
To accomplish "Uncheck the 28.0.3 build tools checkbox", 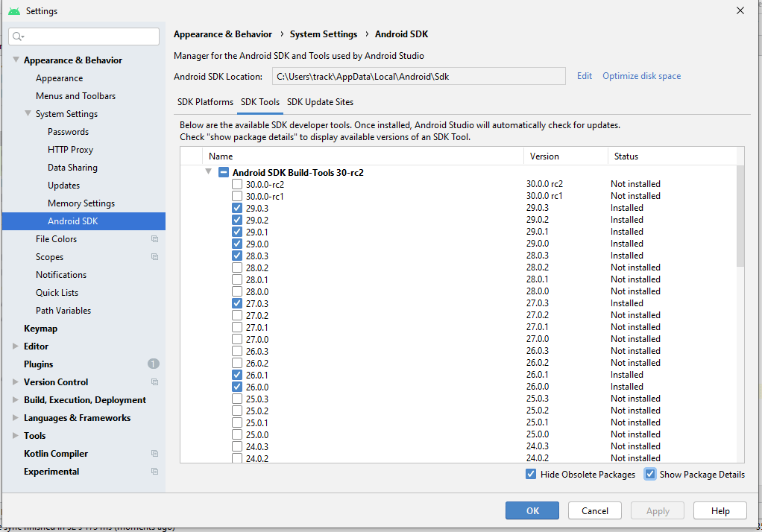I will [237, 256].
